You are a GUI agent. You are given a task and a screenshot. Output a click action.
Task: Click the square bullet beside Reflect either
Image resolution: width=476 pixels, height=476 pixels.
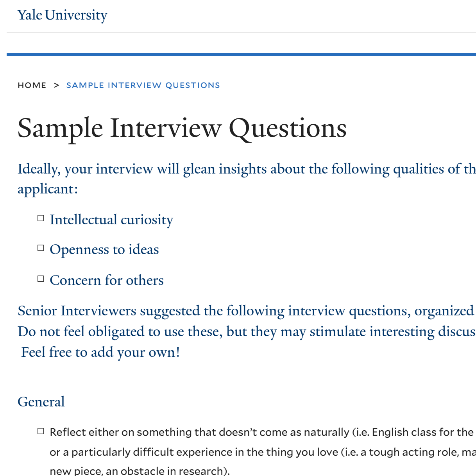[x=41, y=431]
